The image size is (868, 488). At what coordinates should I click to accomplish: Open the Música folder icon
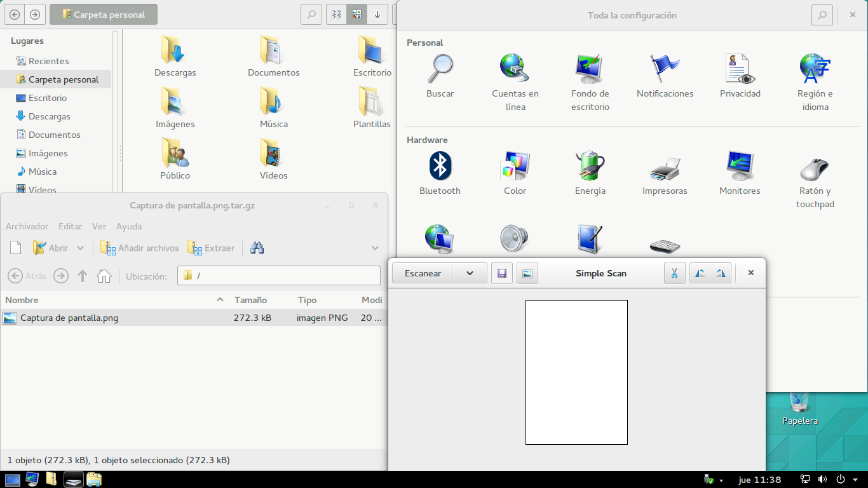pos(274,107)
